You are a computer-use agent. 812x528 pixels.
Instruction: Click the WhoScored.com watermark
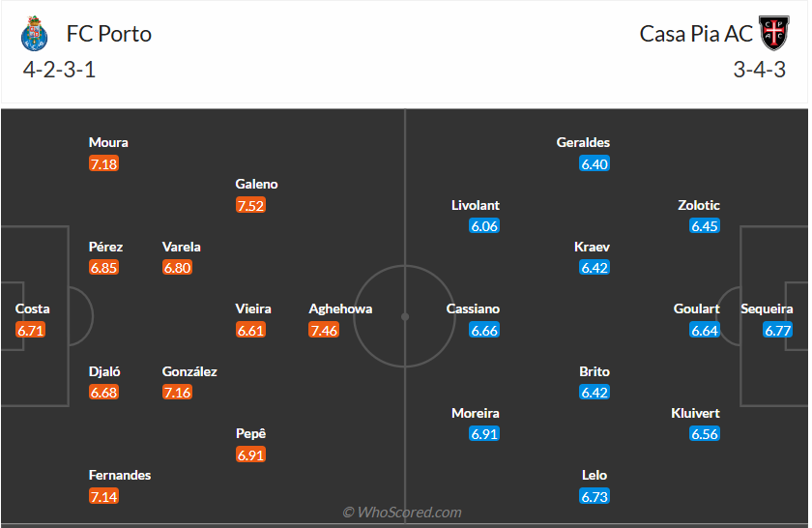click(x=402, y=513)
